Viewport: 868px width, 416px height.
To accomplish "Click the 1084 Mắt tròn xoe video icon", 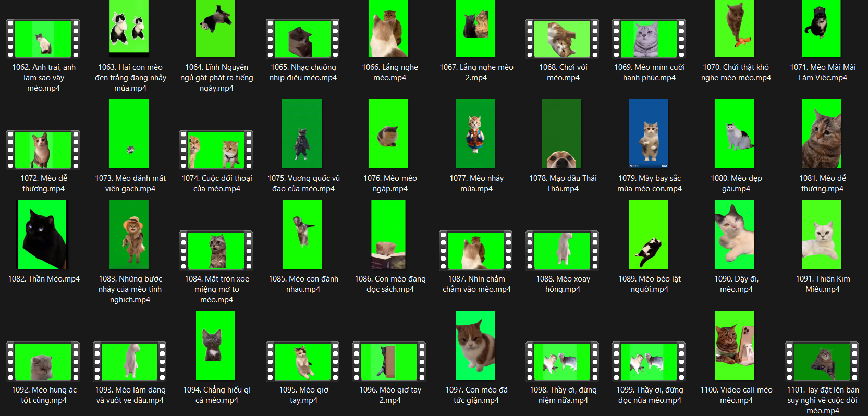I will click(x=216, y=250).
